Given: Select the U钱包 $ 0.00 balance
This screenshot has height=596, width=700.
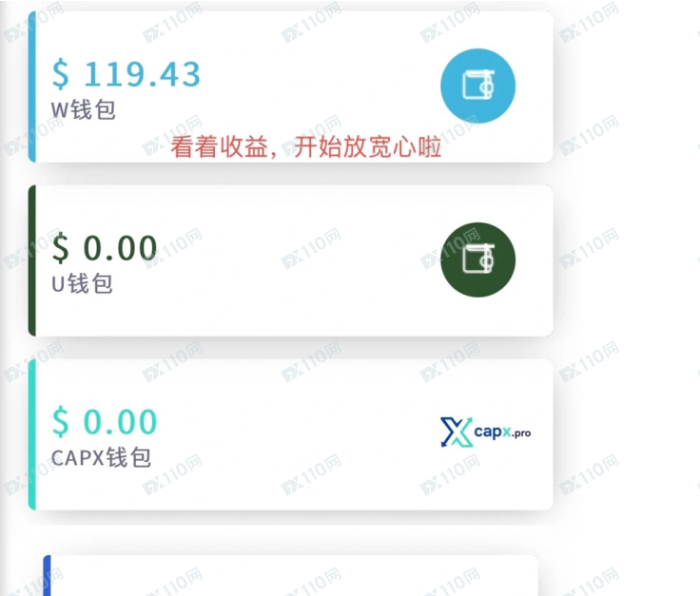Looking at the screenshot, I should coord(105,247).
